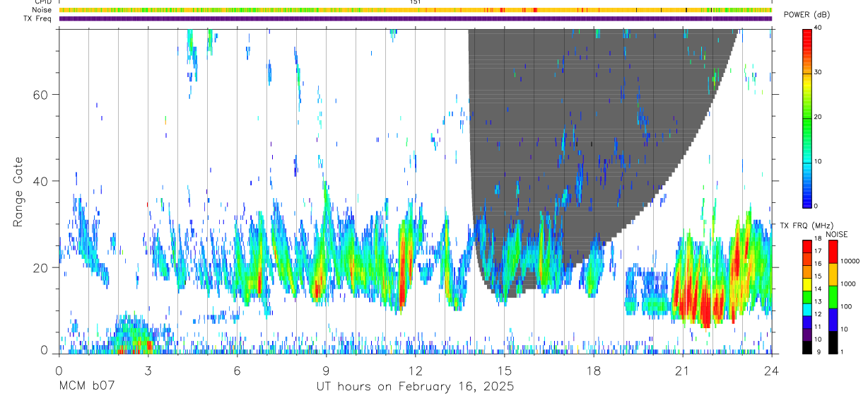Click the '1000' label on NOISE scale
868x401 pixels.
848,285
